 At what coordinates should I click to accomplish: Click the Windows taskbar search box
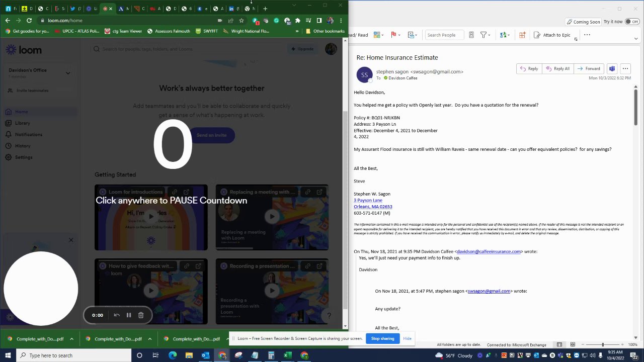pos(74,355)
